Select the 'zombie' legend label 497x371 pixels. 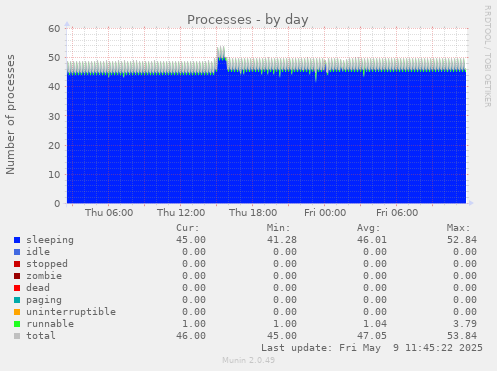pos(44,276)
